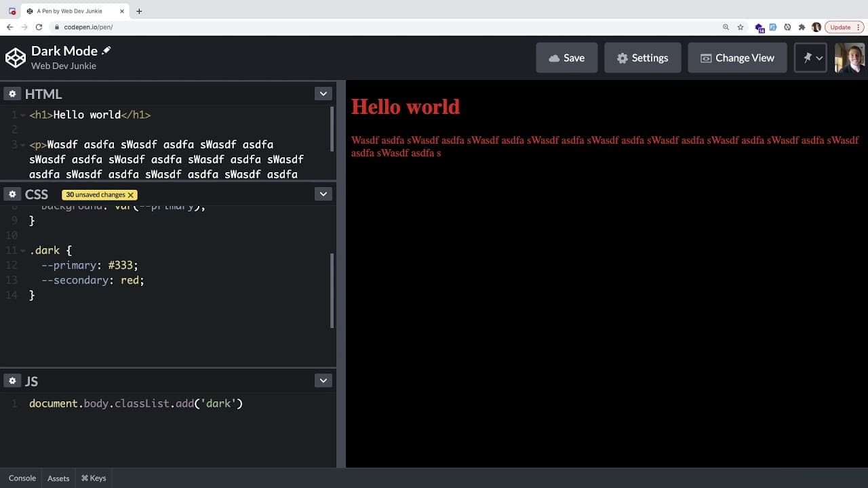Expand the HTML panel dropdown chevron
This screenshot has height=488, width=868.
tap(323, 94)
